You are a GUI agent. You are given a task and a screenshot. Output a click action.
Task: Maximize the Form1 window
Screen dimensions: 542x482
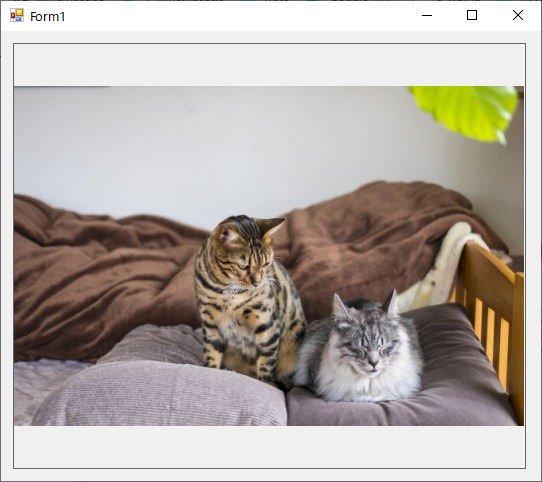[x=472, y=15]
